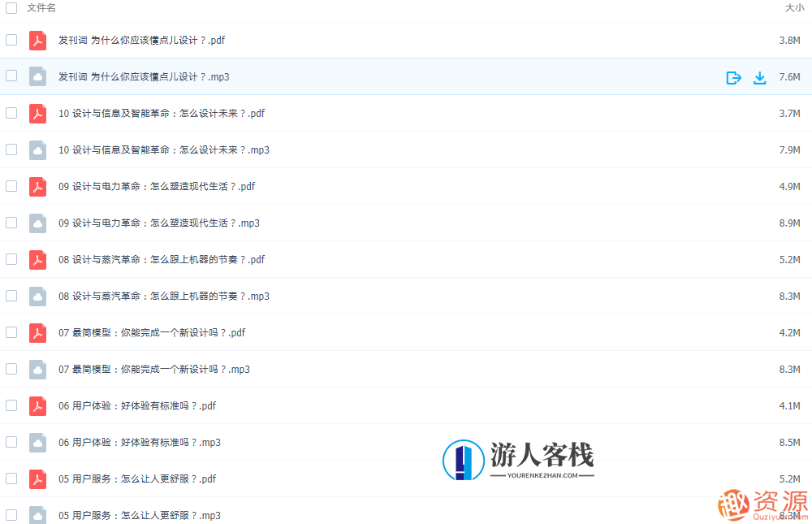Check the checkbox for 发刊词 PDF row

point(11,40)
